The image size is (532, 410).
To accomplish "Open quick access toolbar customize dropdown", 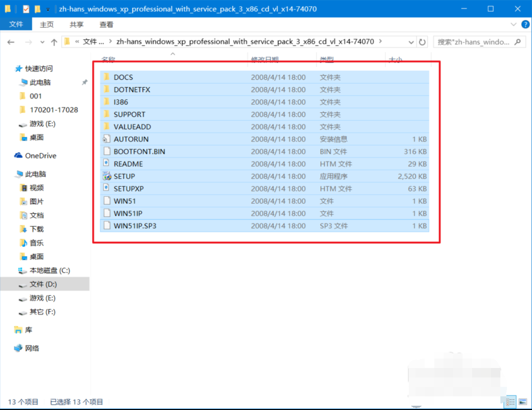I will 48,9.
